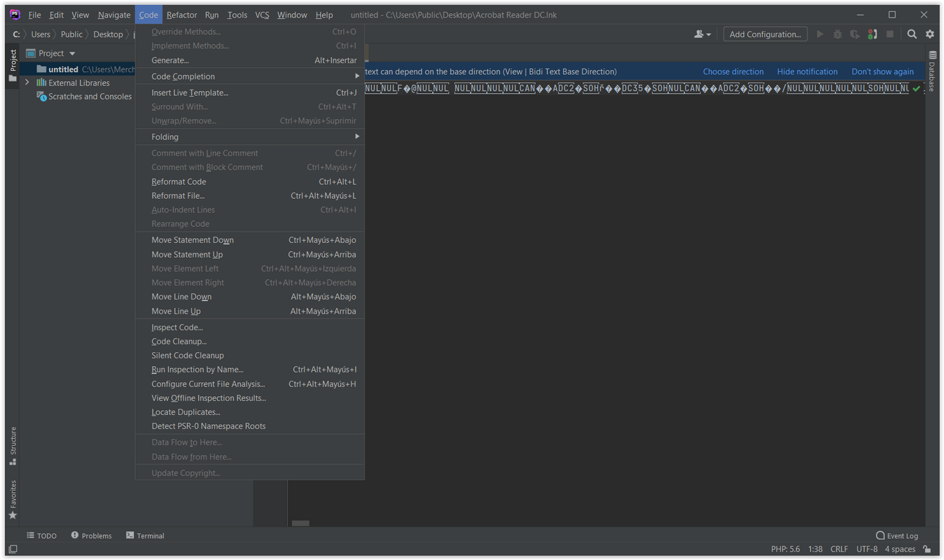Open the Problems tool window
Screen dimensions: 944x560
[92, 535]
